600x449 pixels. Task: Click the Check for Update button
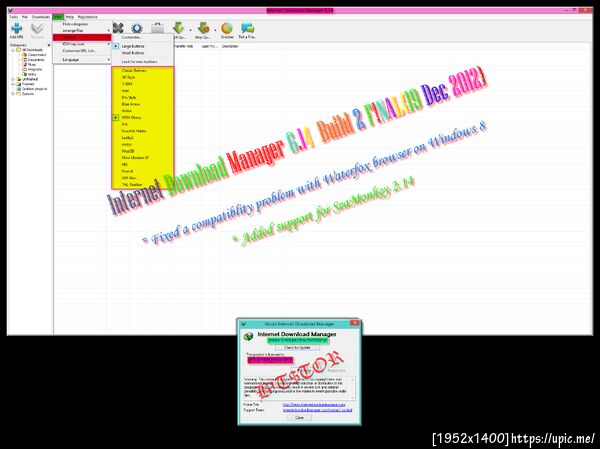298,348
